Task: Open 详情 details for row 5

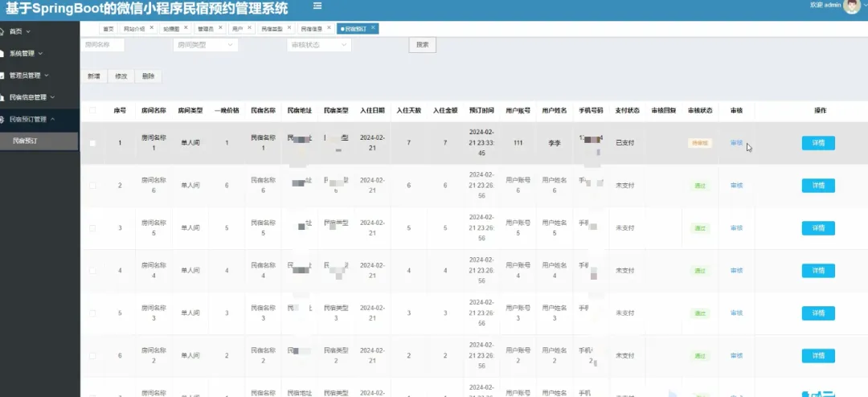Action: (x=818, y=313)
